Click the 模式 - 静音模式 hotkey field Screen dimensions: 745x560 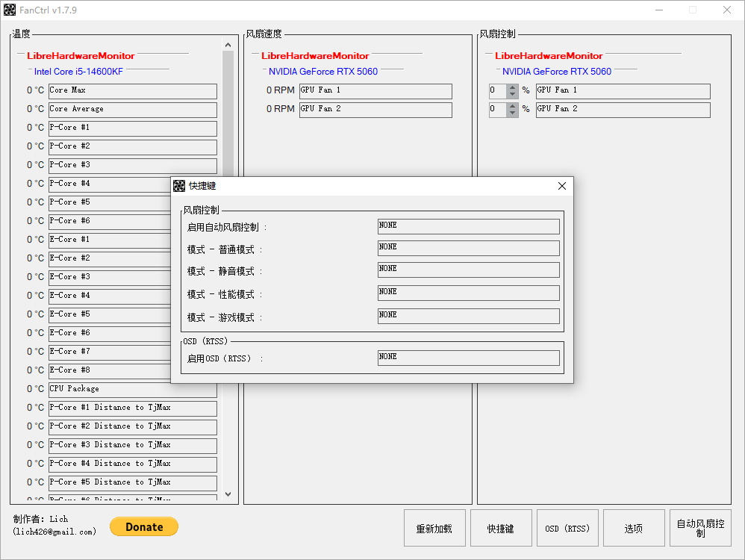(x=468, y=270)
